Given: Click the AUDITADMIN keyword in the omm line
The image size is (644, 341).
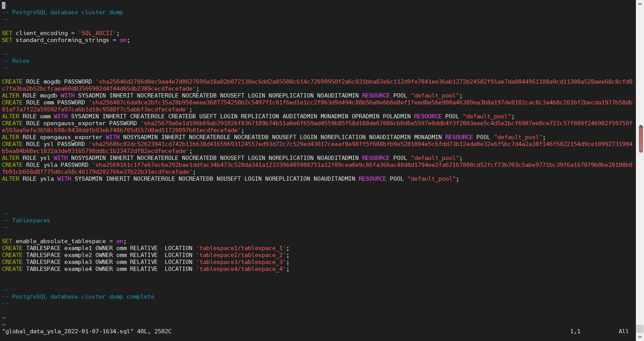Looking at the screenshot, I should click(x=300, y=116).
